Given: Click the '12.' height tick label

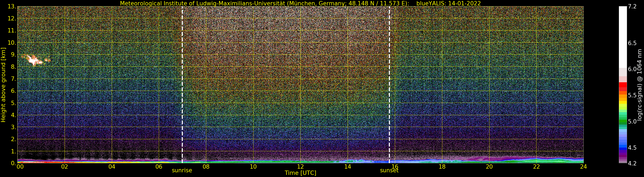Looking at the screenshot, I should pos(12,18).
